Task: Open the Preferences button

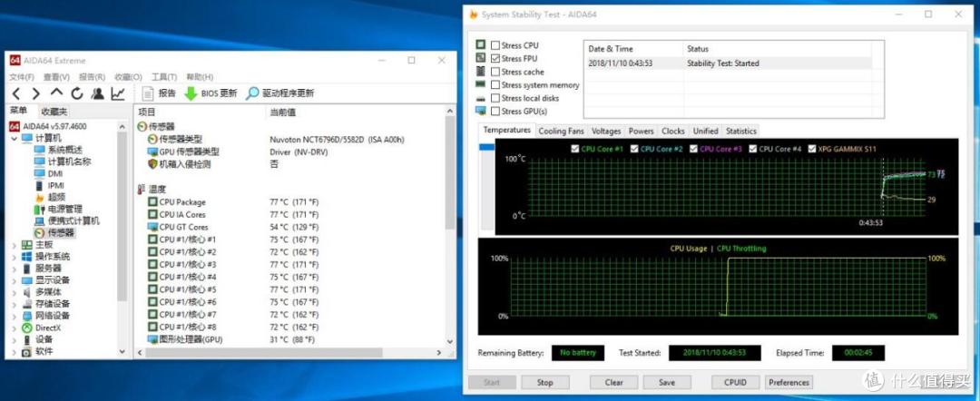Action: click(x=789, y=382)
